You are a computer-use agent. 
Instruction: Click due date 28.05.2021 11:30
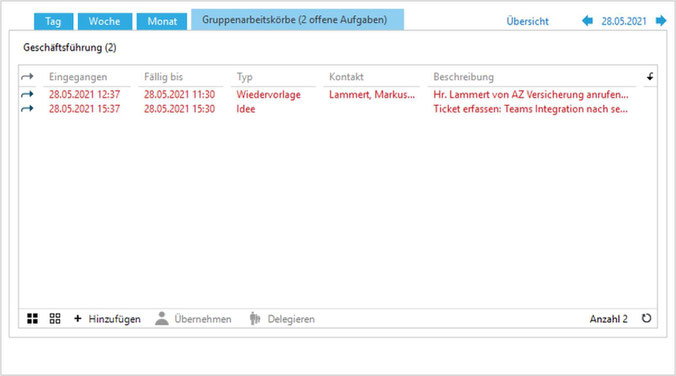(179, 94)
